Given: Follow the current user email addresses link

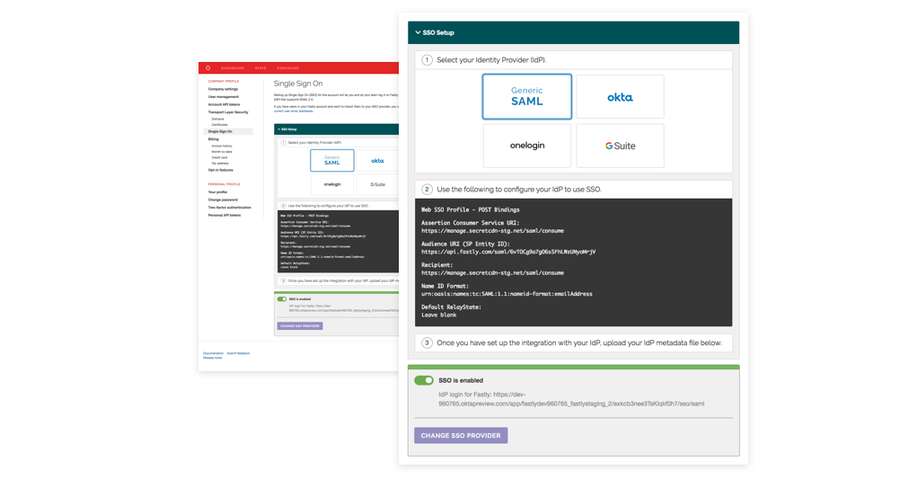Looking at the screenshot, I should [x=293, y=111].
